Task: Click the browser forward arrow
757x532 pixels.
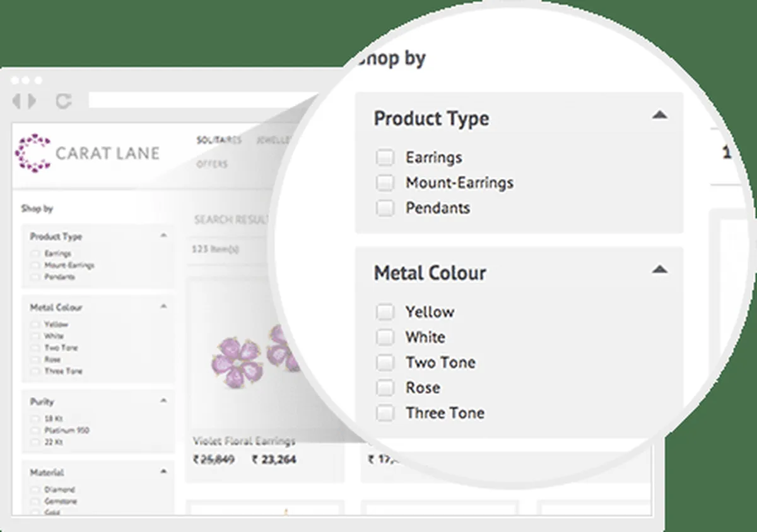Action: click(x=32, y=101)
